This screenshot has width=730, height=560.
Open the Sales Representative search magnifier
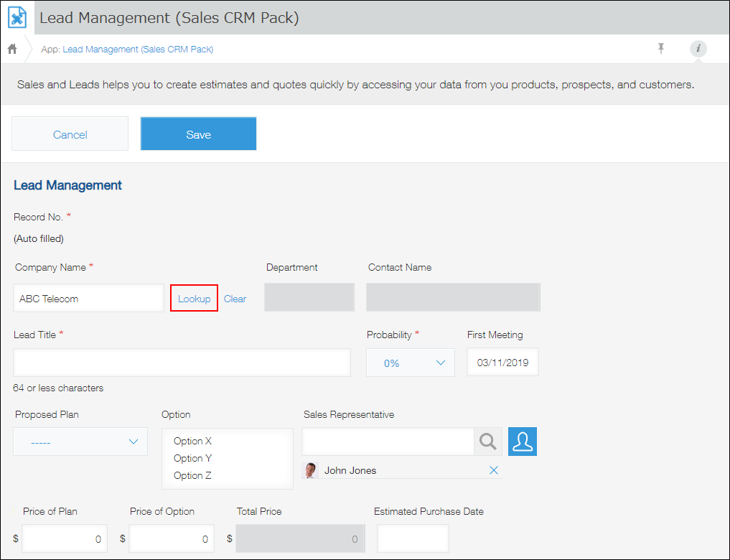pos(488,442)
